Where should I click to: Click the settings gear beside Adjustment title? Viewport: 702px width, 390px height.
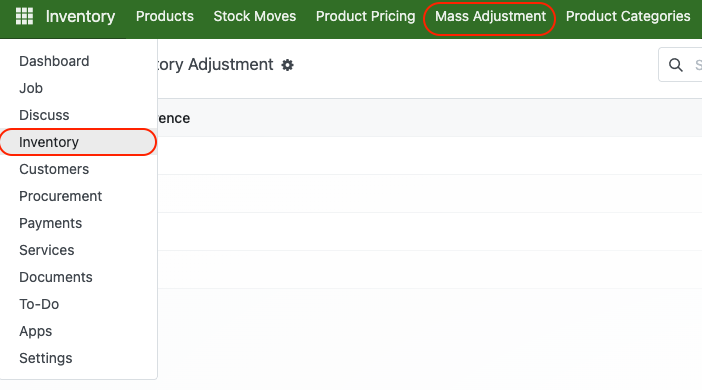point(287,65)
